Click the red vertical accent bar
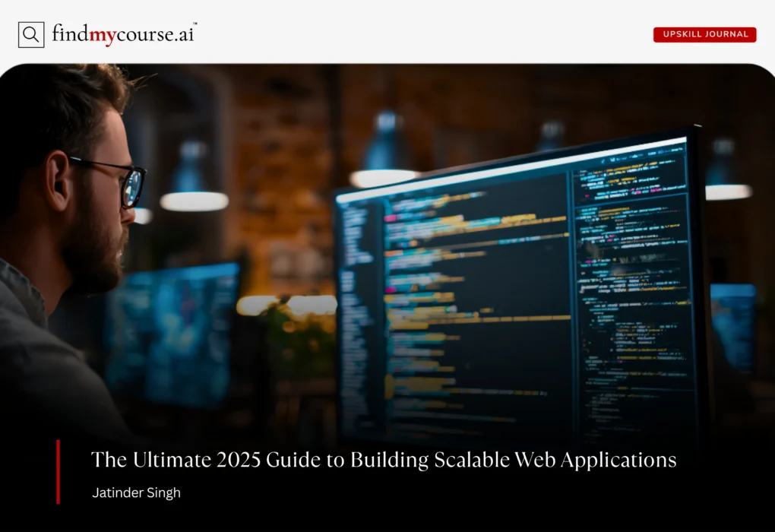775x532 pixels. 58,471
